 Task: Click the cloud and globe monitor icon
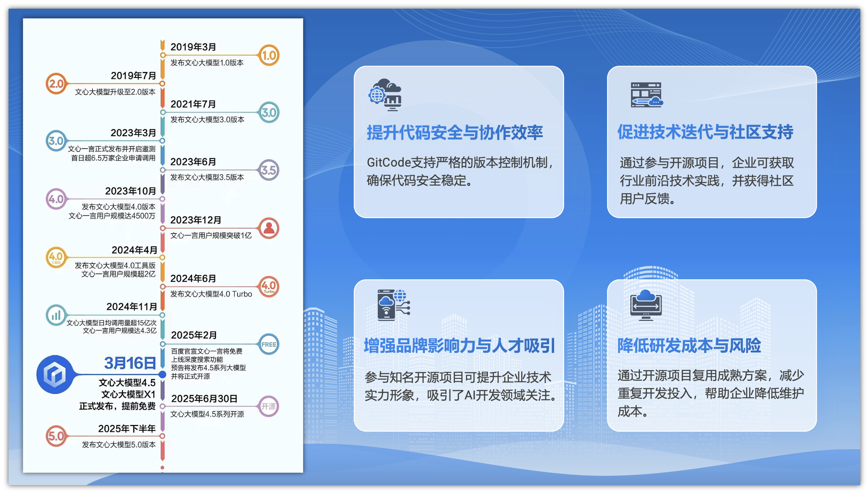point(385,95)
